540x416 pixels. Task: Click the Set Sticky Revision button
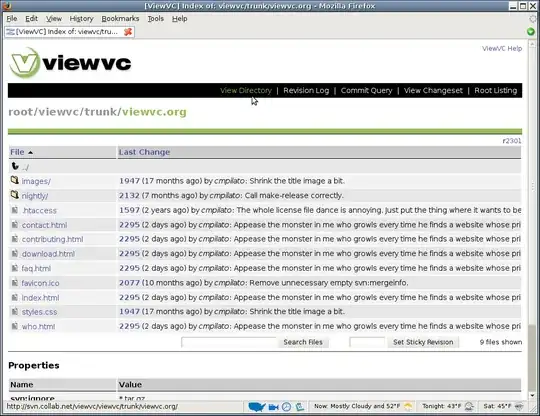(423, 342)
